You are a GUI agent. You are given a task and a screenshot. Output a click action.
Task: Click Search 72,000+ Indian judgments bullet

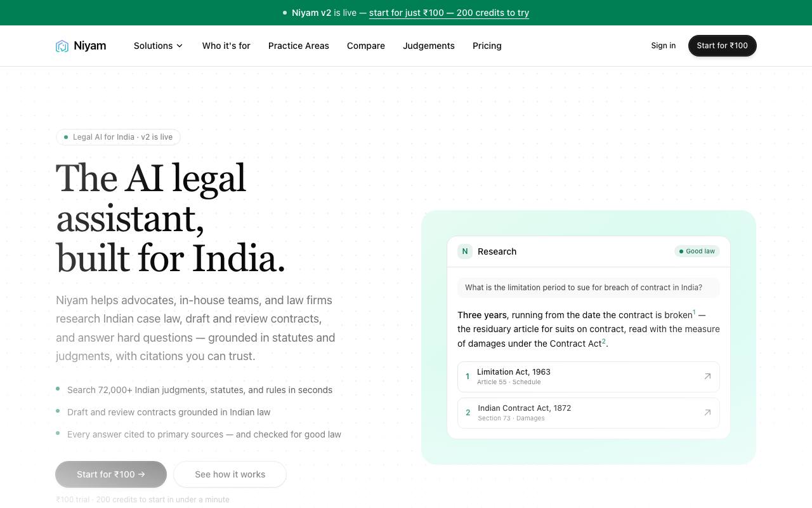200,390
